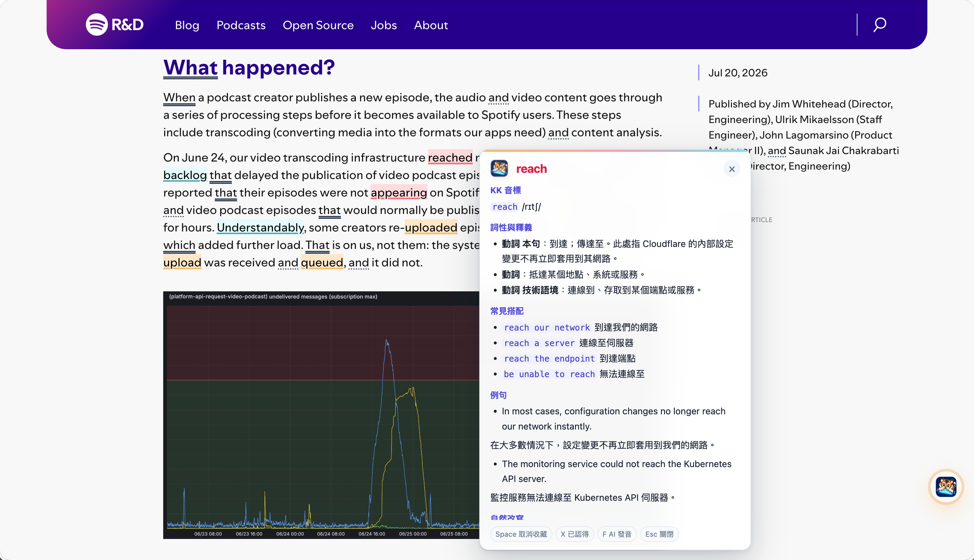Open the floating tiger assistant button
This screenshot has width=974, height=560.
pyautogui.click(x=946, y=487)
